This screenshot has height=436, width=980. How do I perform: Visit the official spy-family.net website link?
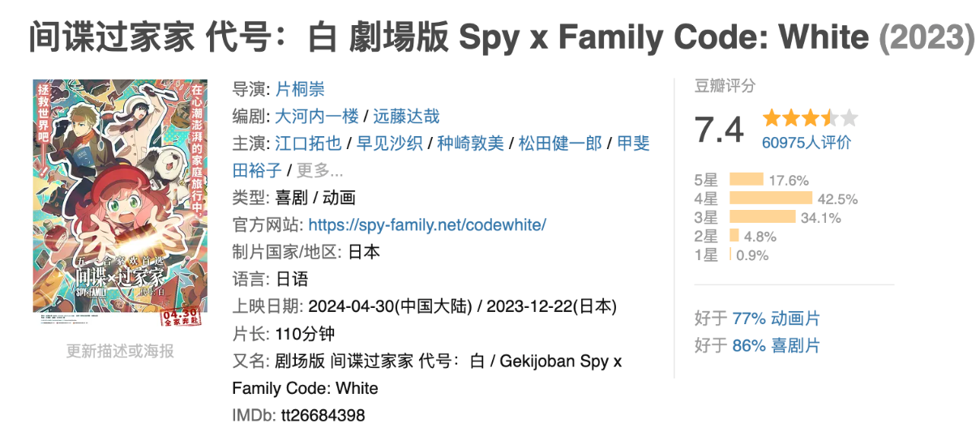pyautogui.click(x=427, y=224)
